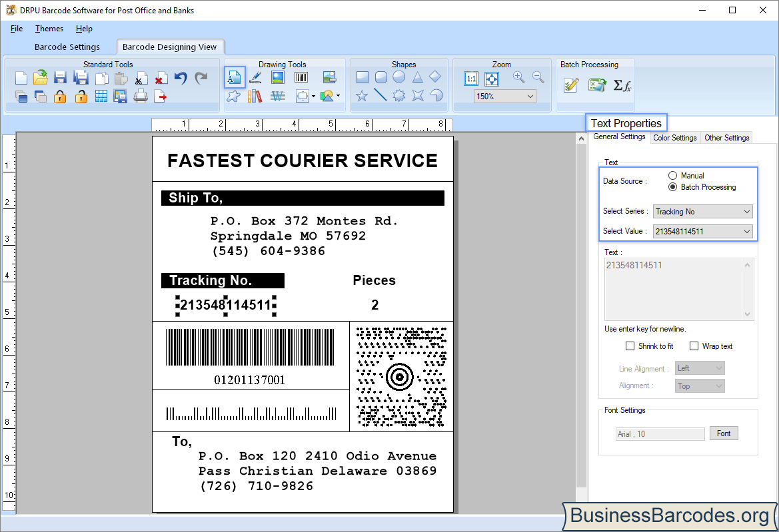This screenshot has width=779, height=532.
Task: Choose the pen signature drawing tool
Action: 255,77
